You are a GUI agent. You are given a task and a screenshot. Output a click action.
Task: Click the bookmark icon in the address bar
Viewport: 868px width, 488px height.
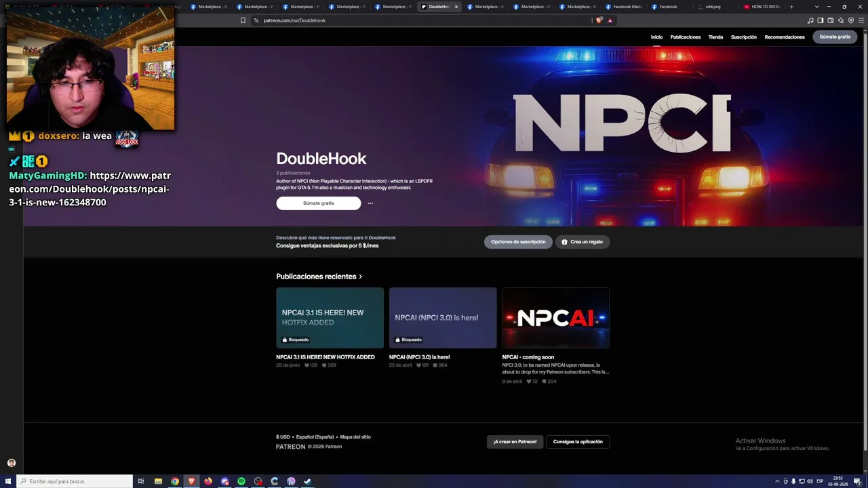click(x=243, y=20)
